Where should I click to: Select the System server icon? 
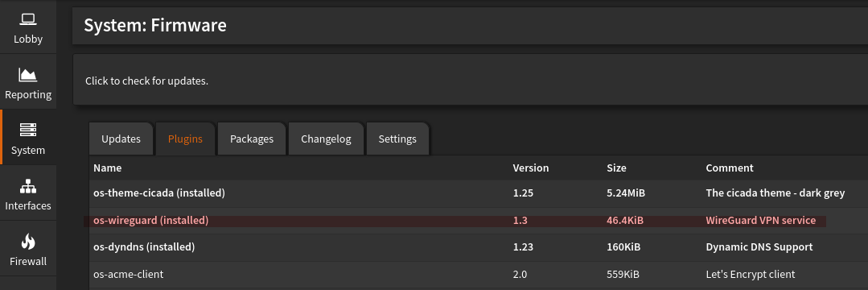pyautogui.click(x=27, y=130)
